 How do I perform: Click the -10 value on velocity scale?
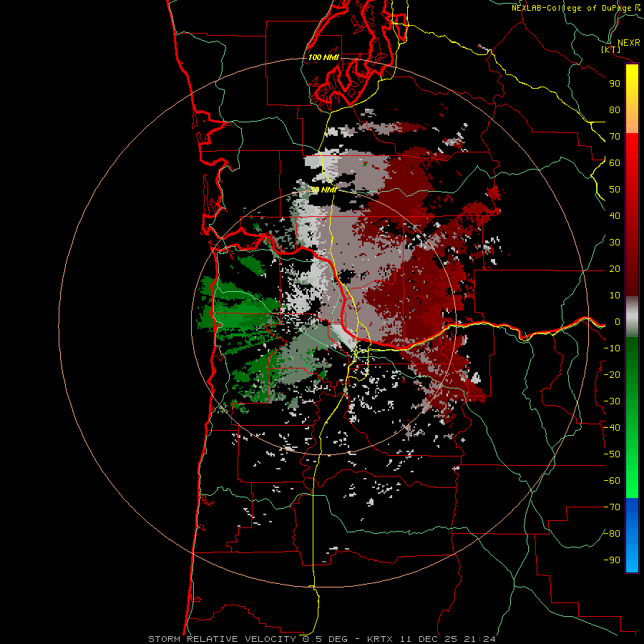point(612,348)
